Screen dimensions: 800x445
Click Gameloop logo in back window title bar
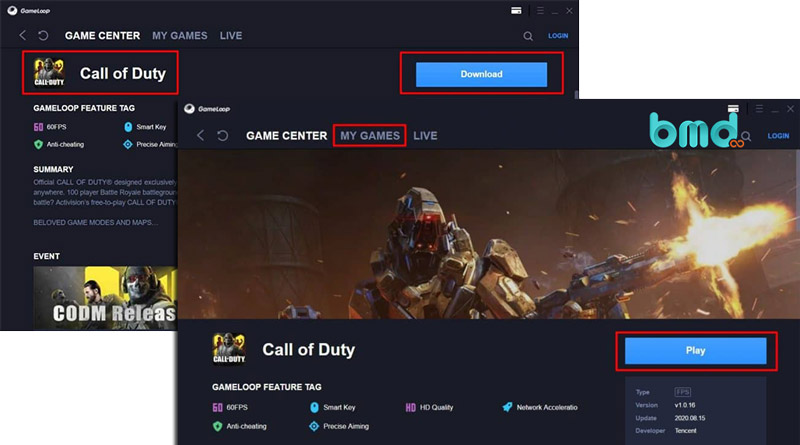(29, 10)
